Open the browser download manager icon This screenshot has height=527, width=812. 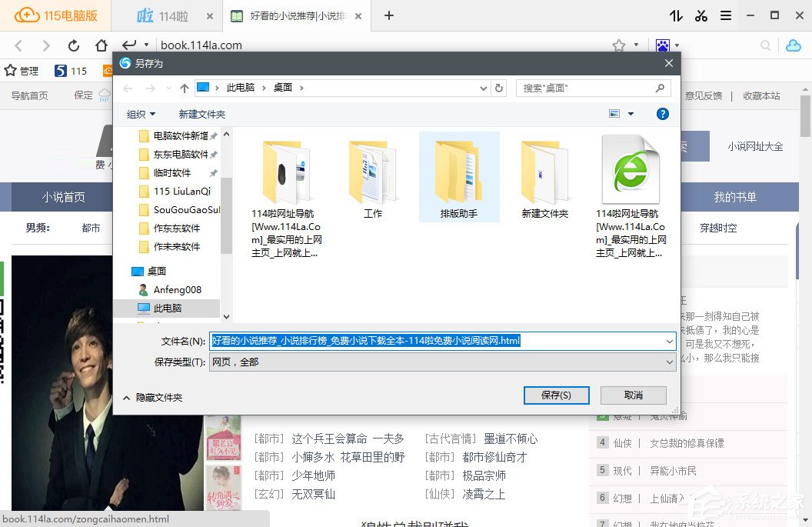pyautogui.click(x=674, y=15)
